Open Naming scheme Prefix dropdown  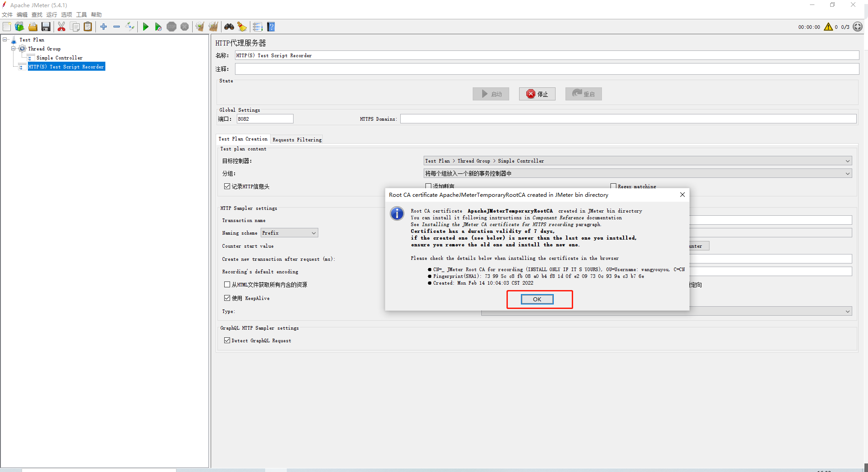pos(289,233)
